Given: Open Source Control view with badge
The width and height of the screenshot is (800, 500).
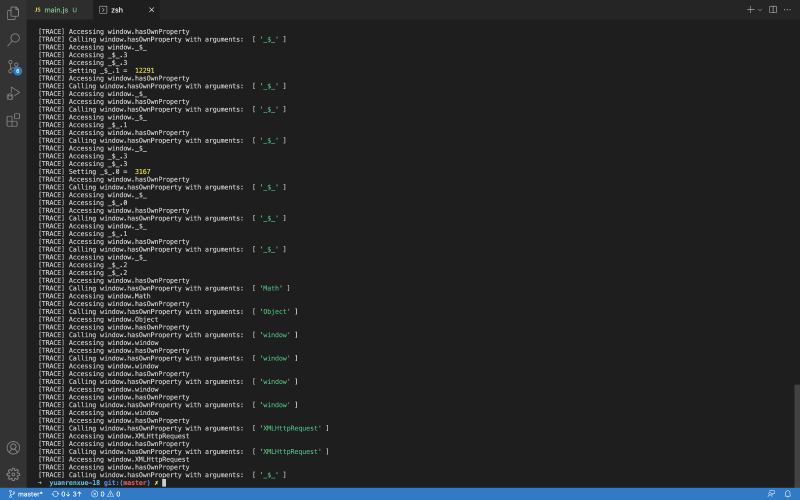Looking at the screenshot, I should [x=13, y=67].
